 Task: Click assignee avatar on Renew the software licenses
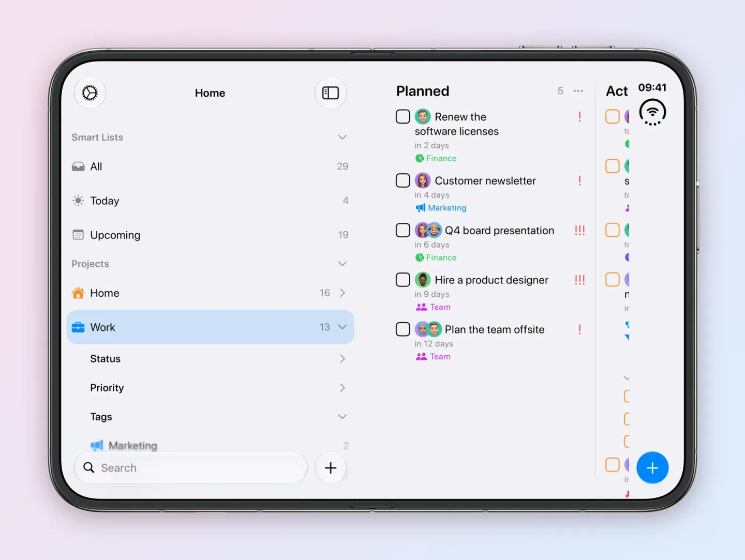[423, 116]
